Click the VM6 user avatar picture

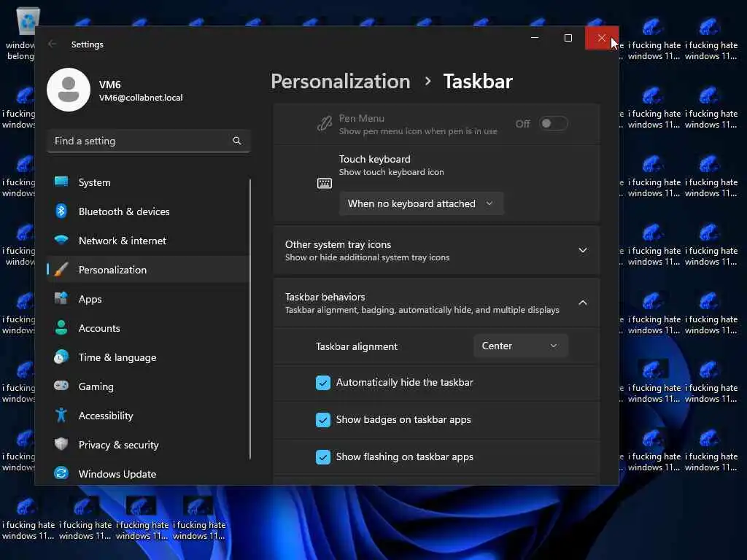[69, 90]
